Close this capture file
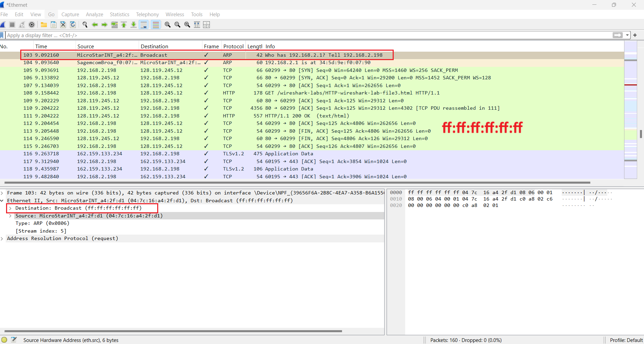644x344 pixels. (x=63, y=25)
